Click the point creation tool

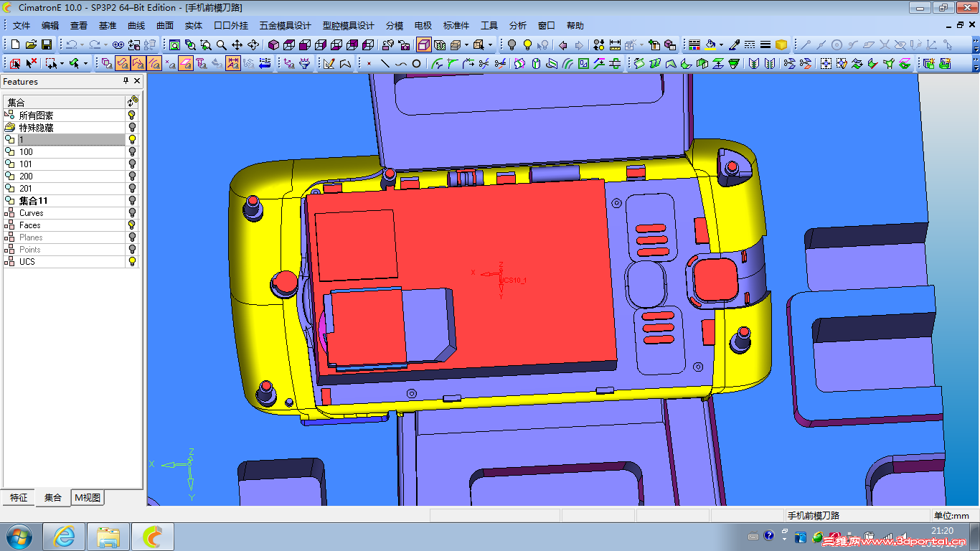[369, 63]
